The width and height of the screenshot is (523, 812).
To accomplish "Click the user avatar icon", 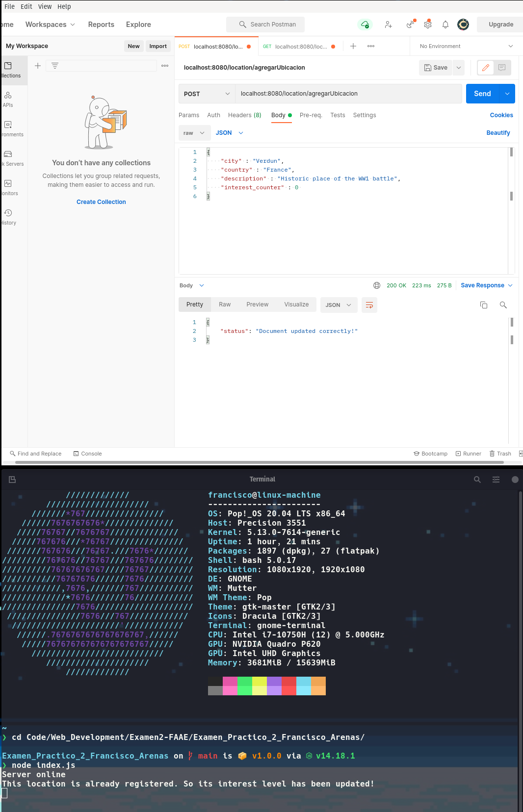I will pos(463,25).
